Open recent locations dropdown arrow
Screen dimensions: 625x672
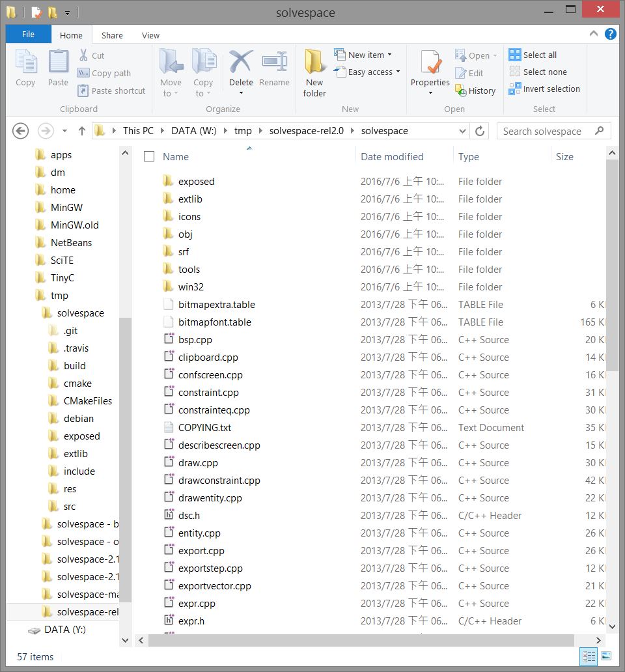64,131
